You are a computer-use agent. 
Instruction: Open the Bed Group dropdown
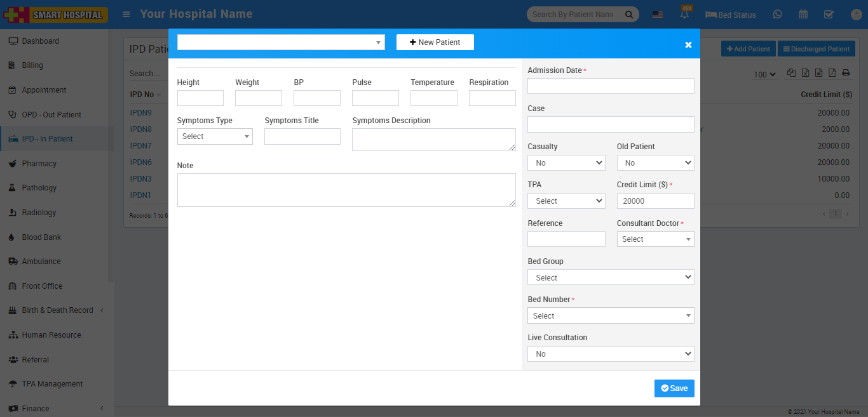[x=611, y=277]
